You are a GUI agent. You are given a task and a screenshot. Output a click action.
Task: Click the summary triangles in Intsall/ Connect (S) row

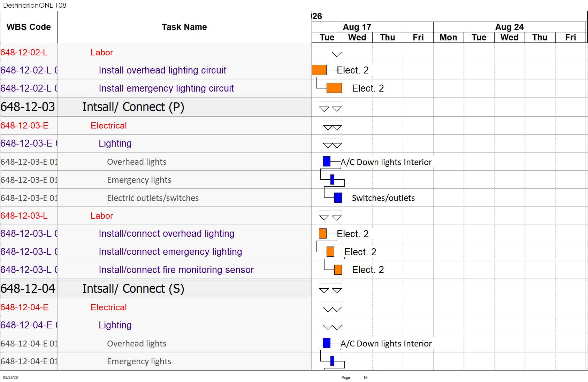[x=330, y=290]
